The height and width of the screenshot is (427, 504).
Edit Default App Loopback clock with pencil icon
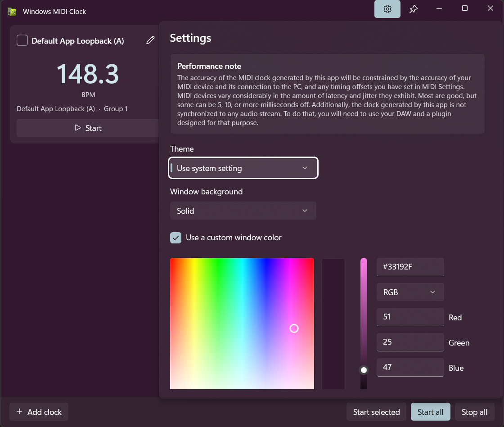[150, 40]
